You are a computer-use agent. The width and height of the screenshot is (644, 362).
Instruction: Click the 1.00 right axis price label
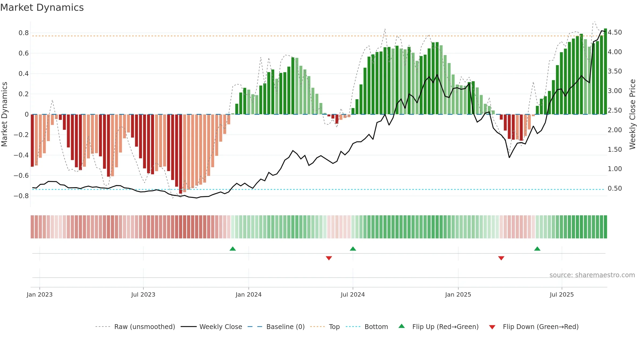(615, 169)
